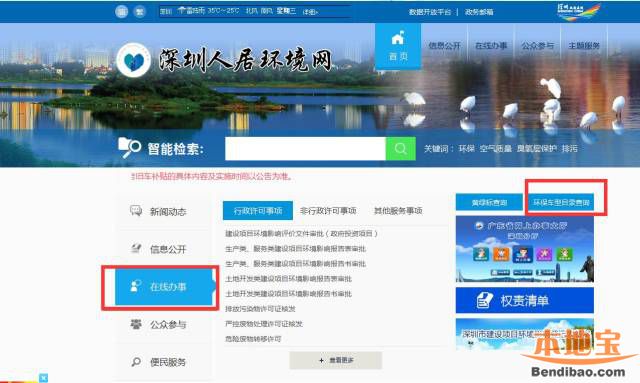Open 排放污染物许可证核发 item

(x=260, y=309)
